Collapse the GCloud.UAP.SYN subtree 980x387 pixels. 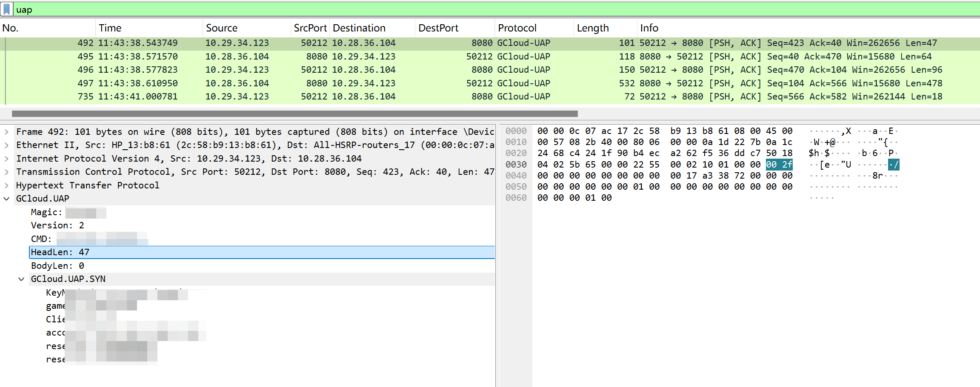[x=21, y=279]
